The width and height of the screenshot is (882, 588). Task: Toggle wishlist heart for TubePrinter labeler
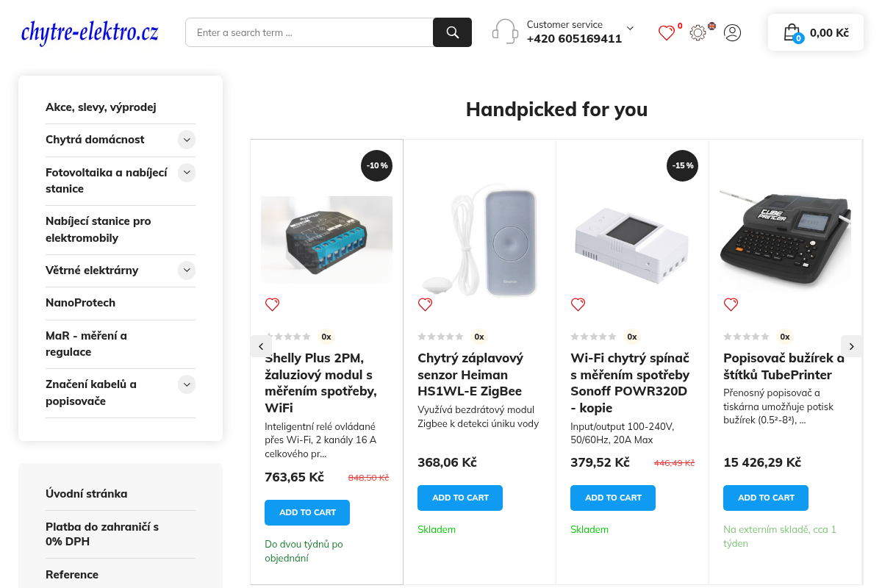point(731,304)
